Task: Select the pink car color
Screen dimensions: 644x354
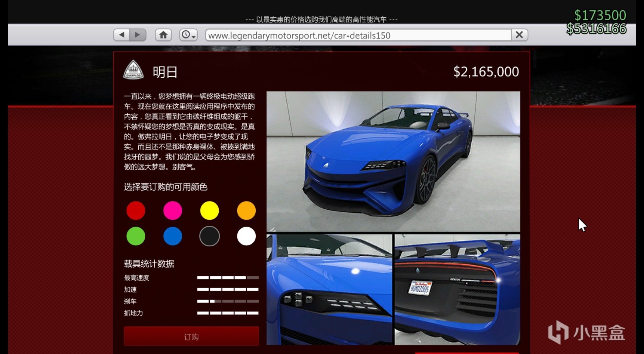Action: click(173, 210)
